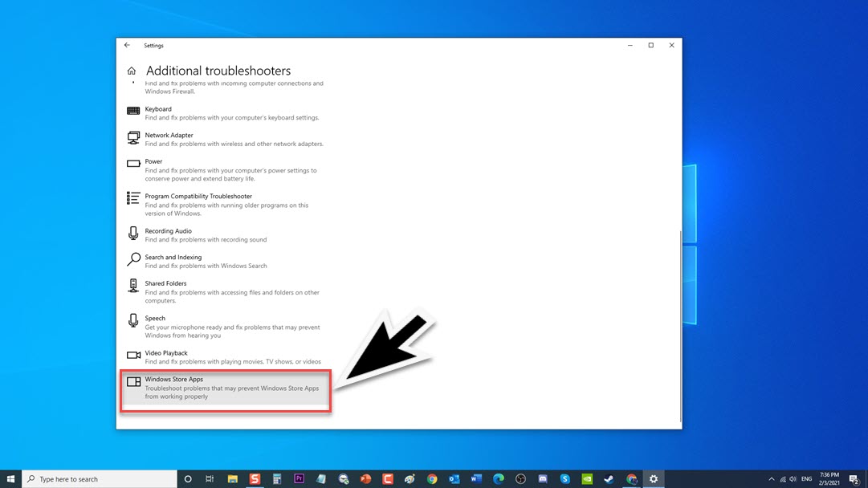This screenshot has width=868, height=488.
Task: Choose Program Compatibility Troubleshooter
Action: [x=226, y=205]
